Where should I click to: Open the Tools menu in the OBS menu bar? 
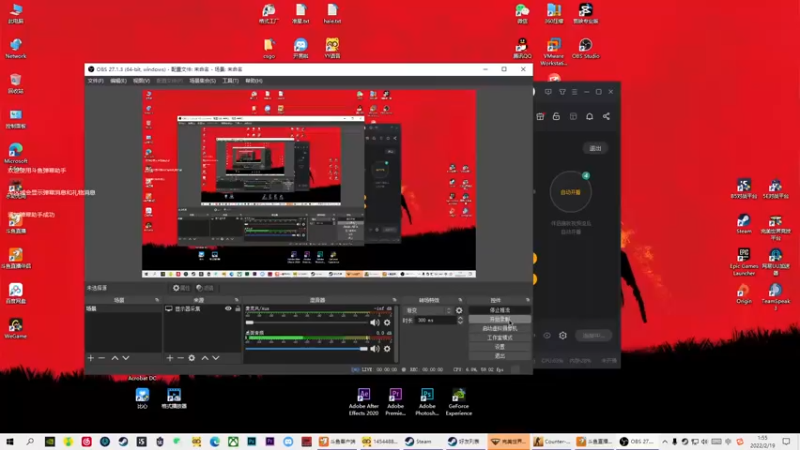(x=230, y=81)
